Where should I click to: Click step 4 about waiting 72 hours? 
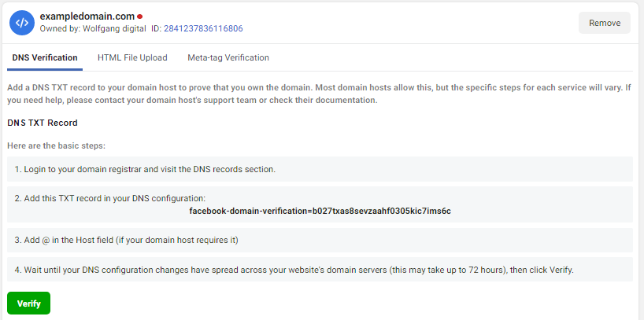click(294, 270)
